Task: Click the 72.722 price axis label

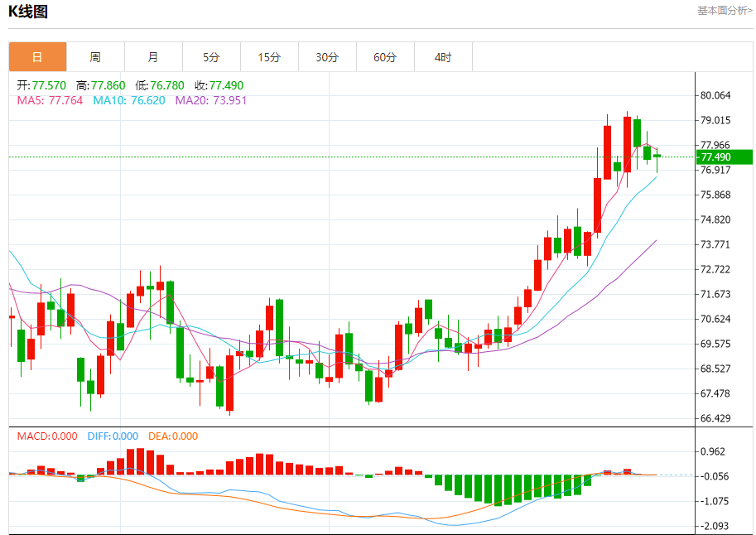Action: [715, 269]
